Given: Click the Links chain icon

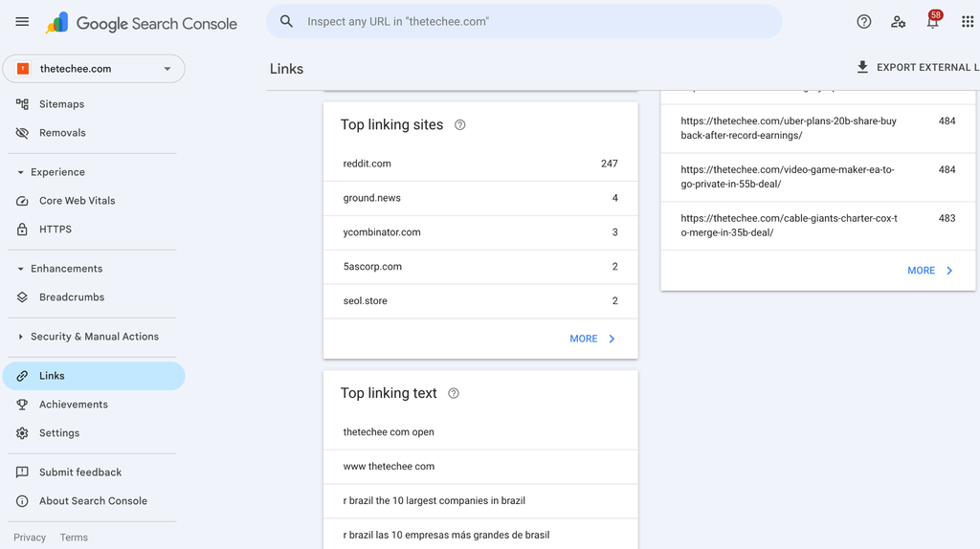Looking at the screenshot, I should click(x=22, y=376).
